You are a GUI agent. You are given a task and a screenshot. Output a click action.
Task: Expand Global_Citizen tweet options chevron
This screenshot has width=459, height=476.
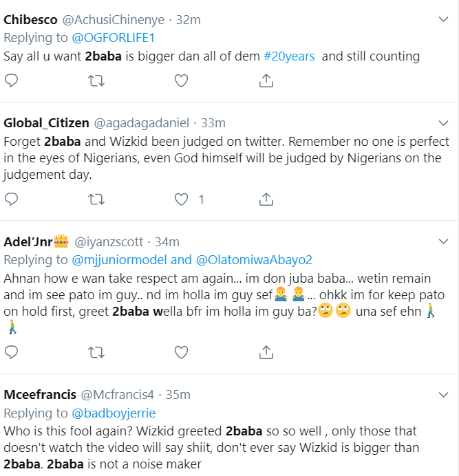tap(444, 123)
